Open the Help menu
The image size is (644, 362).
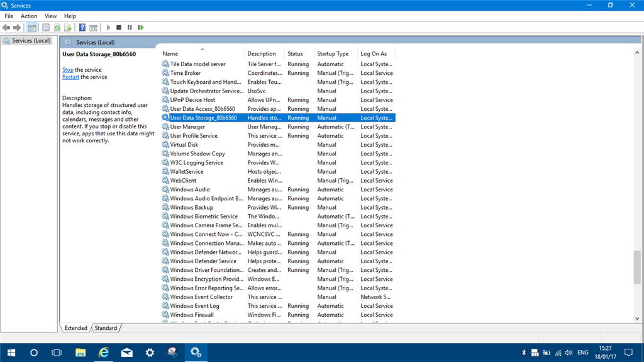(x=70, y=16)
